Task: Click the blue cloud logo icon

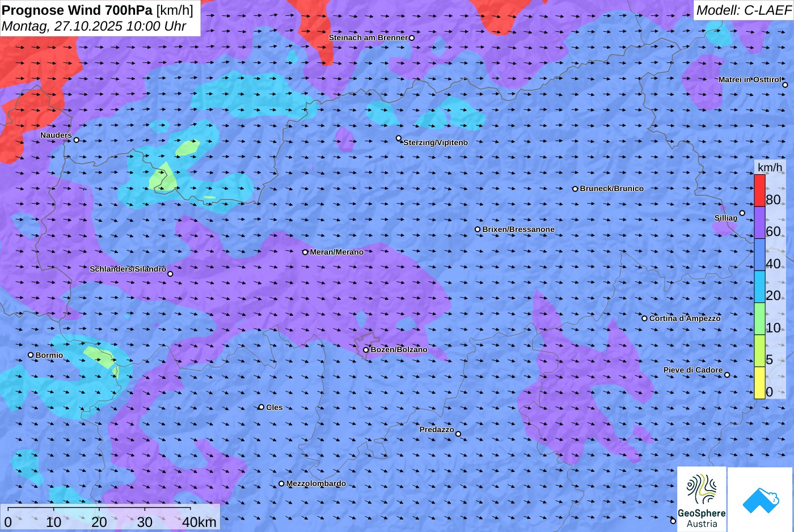Action: point(761,500)
